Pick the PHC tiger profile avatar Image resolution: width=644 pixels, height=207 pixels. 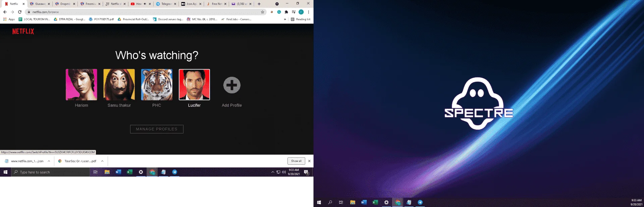coord(157,85)
